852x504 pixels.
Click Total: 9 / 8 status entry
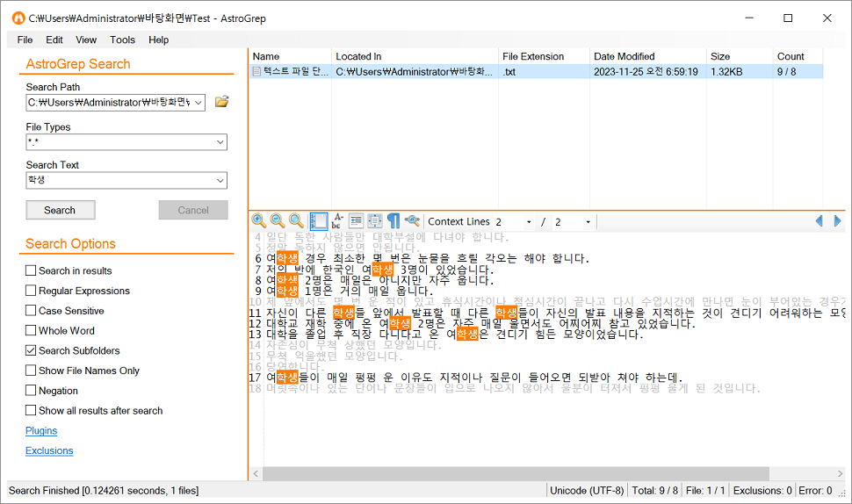[x=654, y=491]
